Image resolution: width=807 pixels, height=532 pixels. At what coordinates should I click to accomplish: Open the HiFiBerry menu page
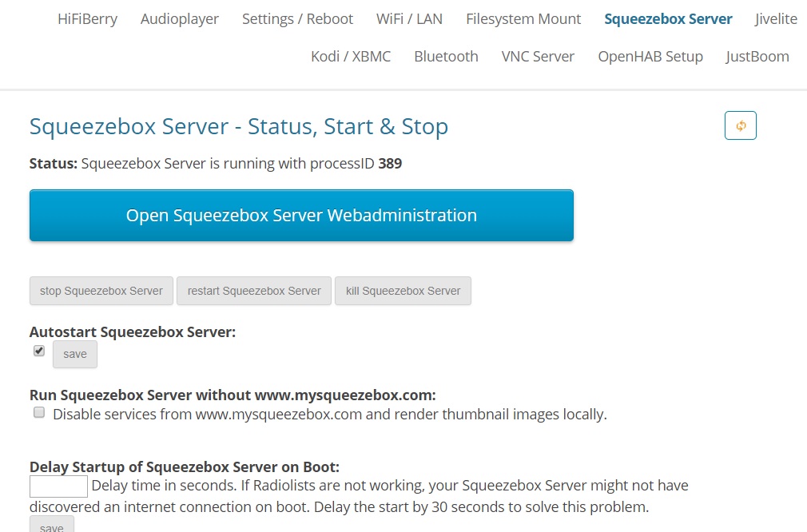[x=88, y=19]
